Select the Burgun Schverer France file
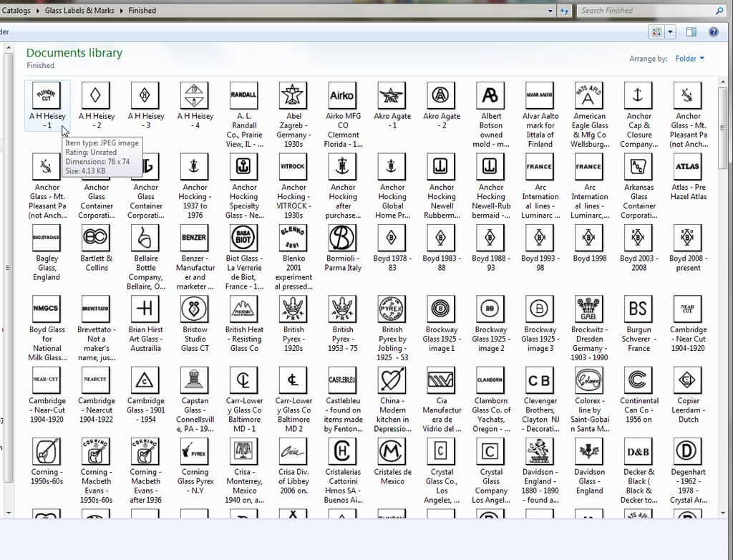Screen dimensions: 733x560 coord(639,309)
